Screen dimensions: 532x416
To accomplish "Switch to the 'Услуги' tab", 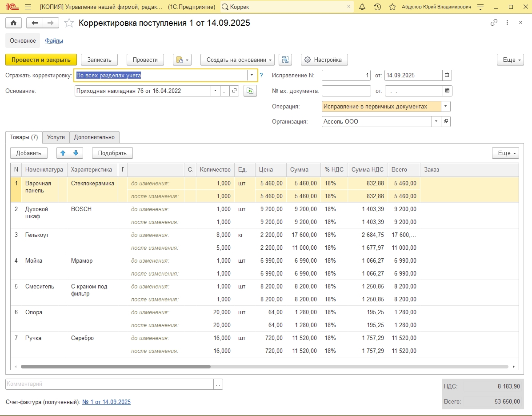I will (x=56, y=137).
